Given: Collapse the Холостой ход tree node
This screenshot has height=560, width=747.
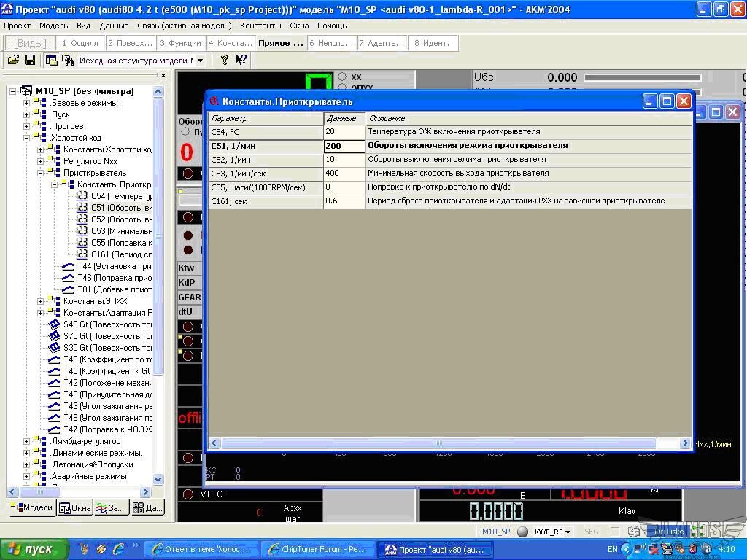Looking at the screenshot, I should (27, 138).
